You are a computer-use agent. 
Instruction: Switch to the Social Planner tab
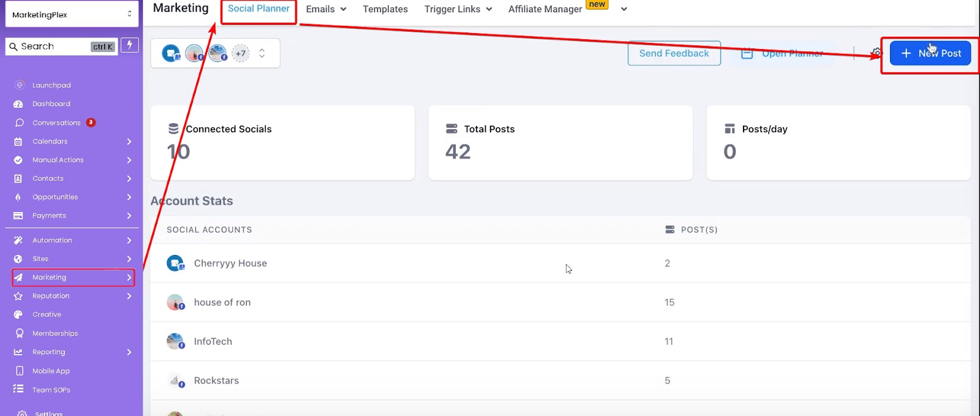pyautogui.click(x=258, y=9)
